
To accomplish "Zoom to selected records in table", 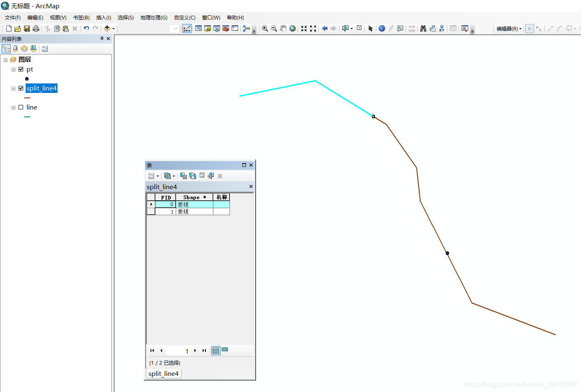I will 211,176.
